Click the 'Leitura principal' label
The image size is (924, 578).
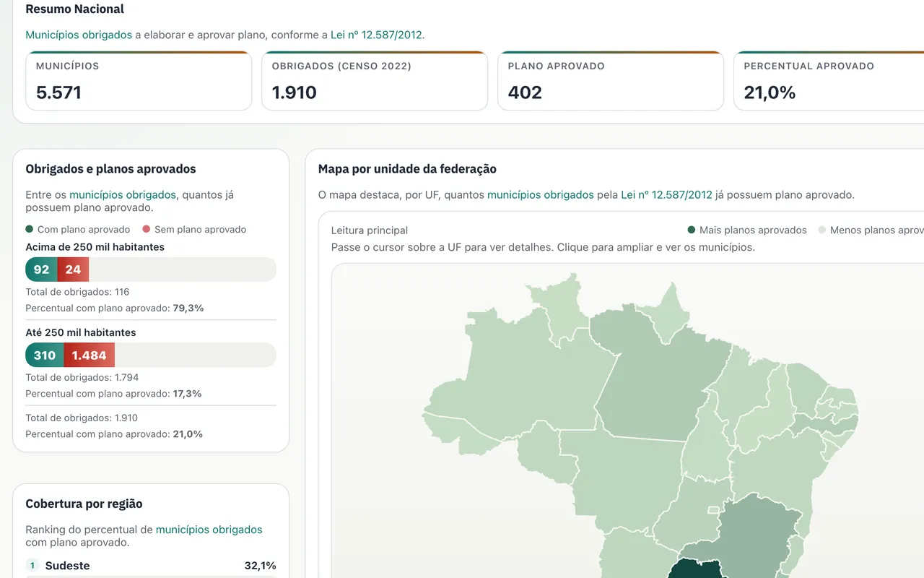click(370, 230)
